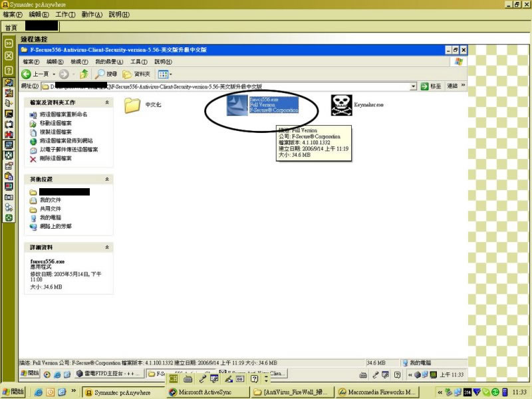Switch to Symantec pcAnywhere taskbar button
The width and height of the screenshot is (532, 399).
click(x=123, y=392)
